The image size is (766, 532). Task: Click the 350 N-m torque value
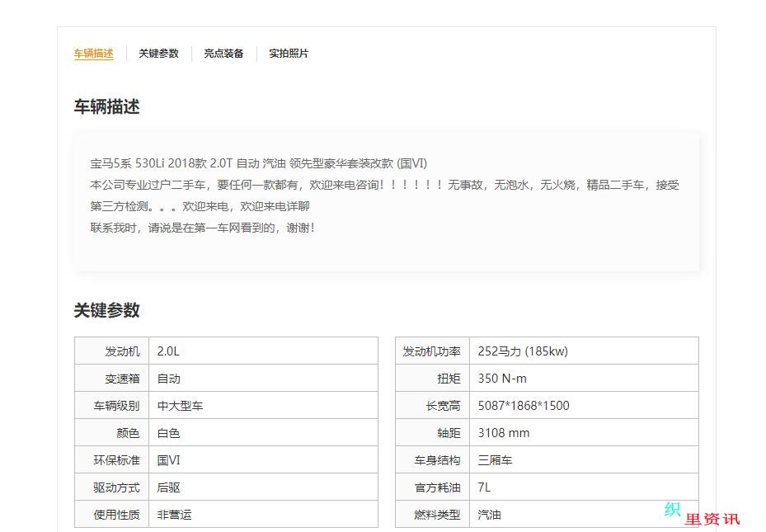(x=502, y=379)
